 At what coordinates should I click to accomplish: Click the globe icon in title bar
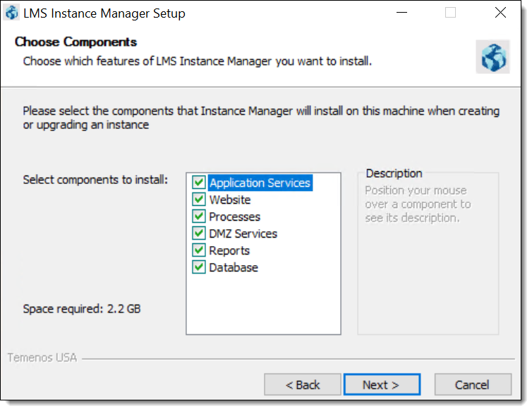coord(12,13)
